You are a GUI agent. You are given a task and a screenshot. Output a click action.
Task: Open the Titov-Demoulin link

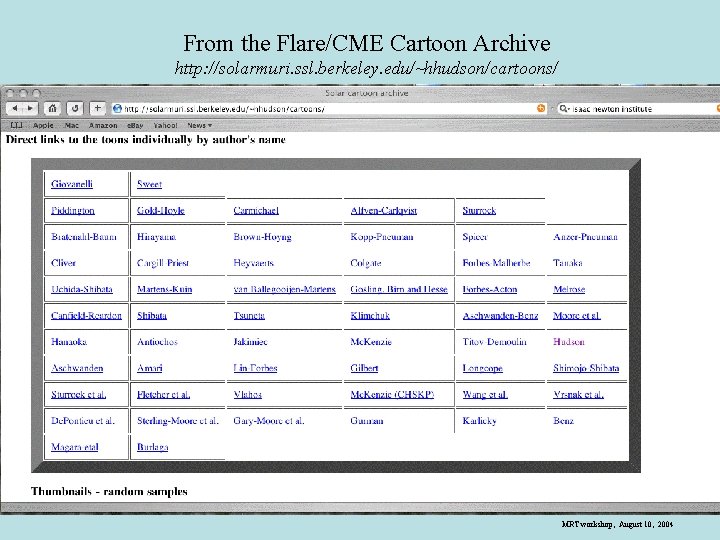coord(495,342)
